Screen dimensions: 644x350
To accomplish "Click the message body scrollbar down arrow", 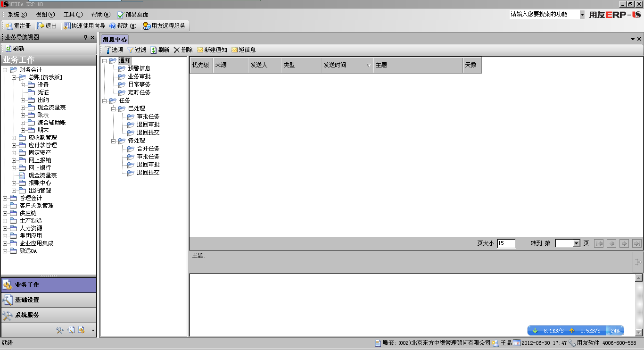I will pyautogui.click(x=639, y=332).
